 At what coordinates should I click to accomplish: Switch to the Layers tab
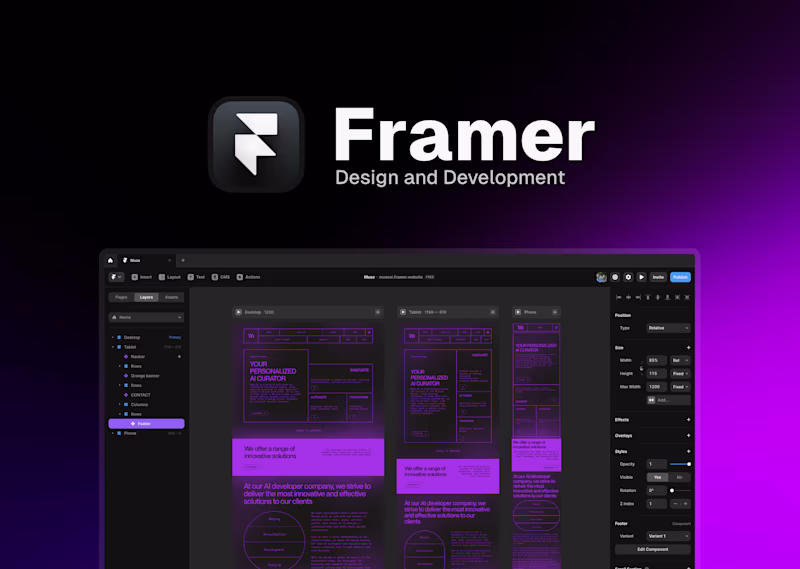tap(146, 297)
